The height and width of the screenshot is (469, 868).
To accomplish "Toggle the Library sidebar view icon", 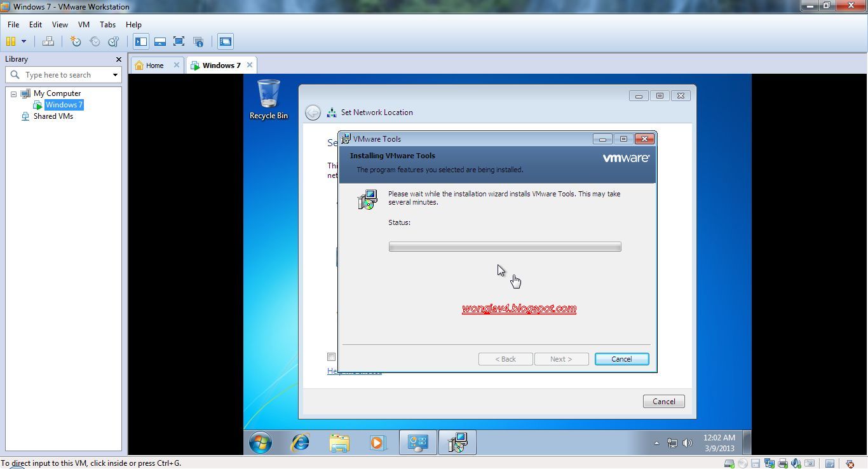I will pos(141,41).
